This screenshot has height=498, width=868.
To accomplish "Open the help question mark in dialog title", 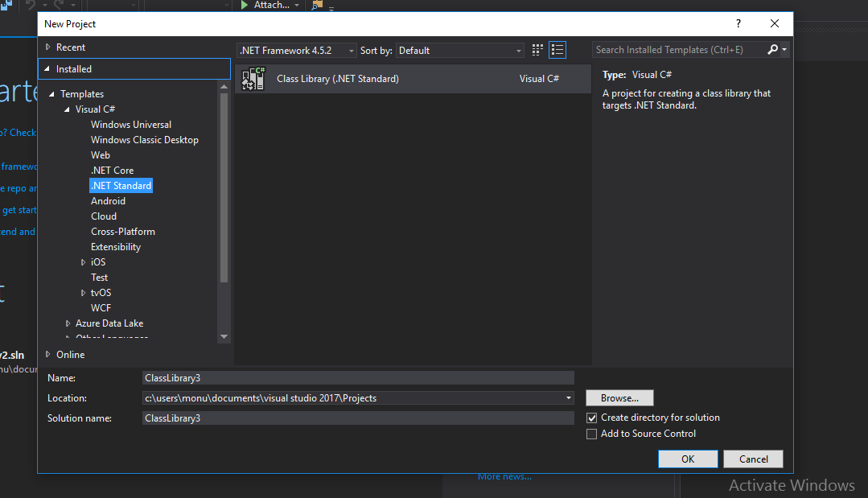I will tap(738, 23).
